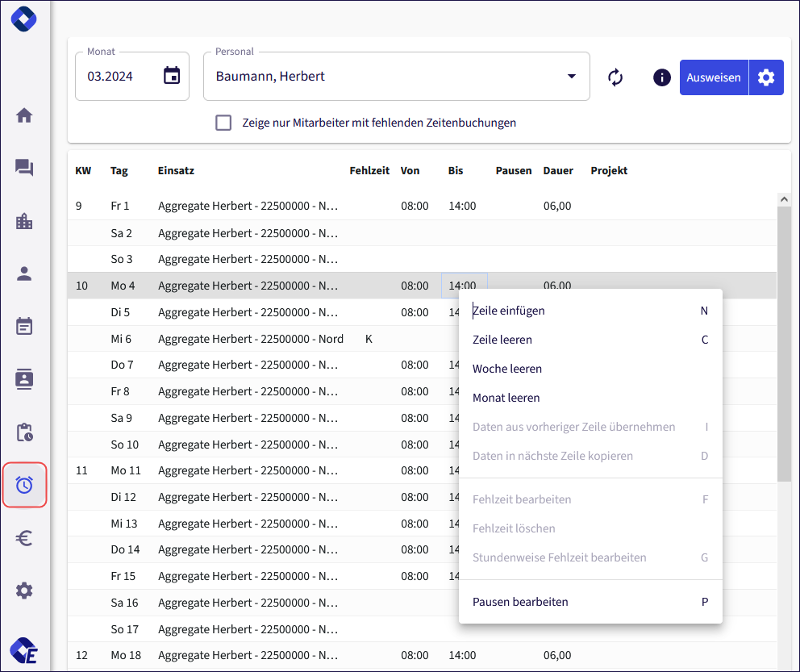Viewport: 800px width, 672px height.
Task: Click the info circle icon
Action: tap(661, 77)
